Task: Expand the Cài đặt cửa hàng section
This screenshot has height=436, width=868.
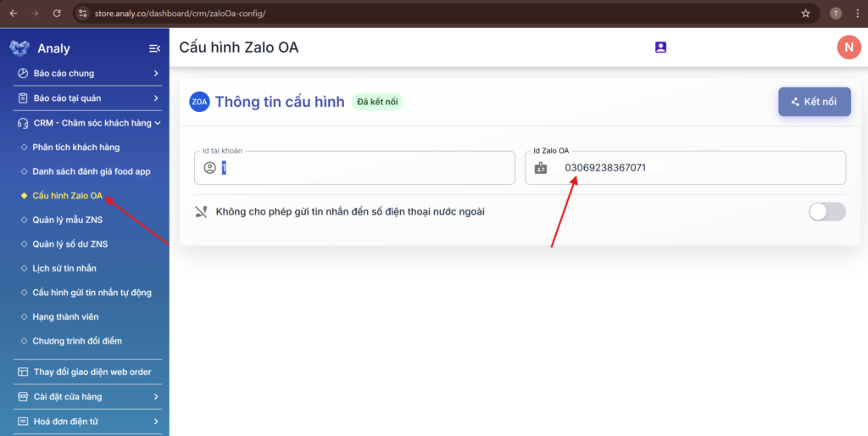Action: 88,397
